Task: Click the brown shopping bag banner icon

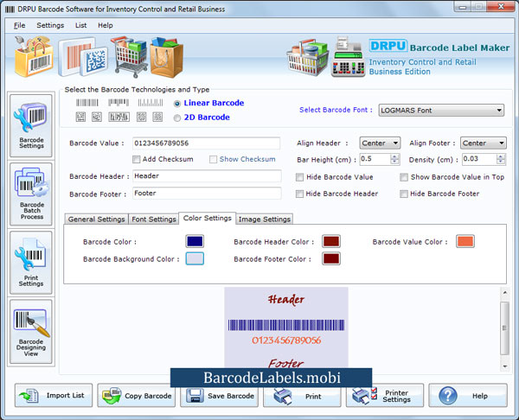Action: pyautogui.click(x=166, y=57)
